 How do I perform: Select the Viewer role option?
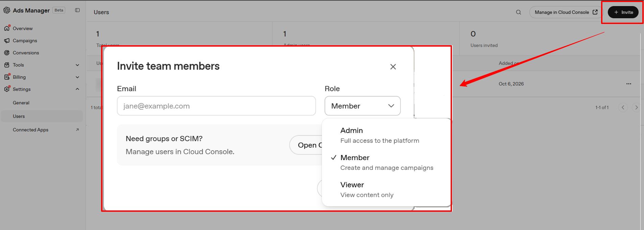[x=386, y=189]
